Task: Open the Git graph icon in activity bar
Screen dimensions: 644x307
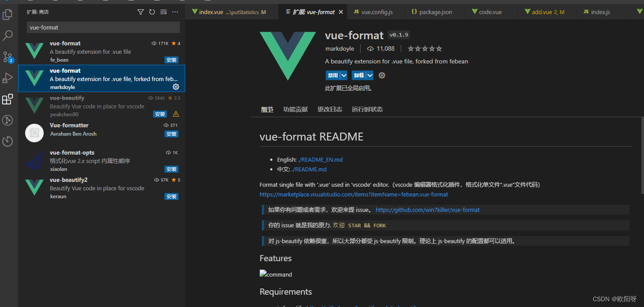Action: click(x=7, y=120)
